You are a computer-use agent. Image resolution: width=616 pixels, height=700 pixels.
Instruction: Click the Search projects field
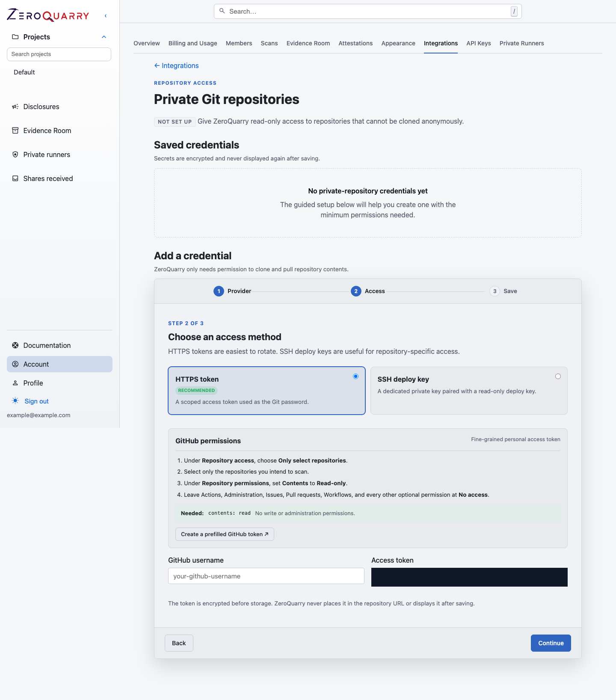pyautogui.click(x=59, y=54)
